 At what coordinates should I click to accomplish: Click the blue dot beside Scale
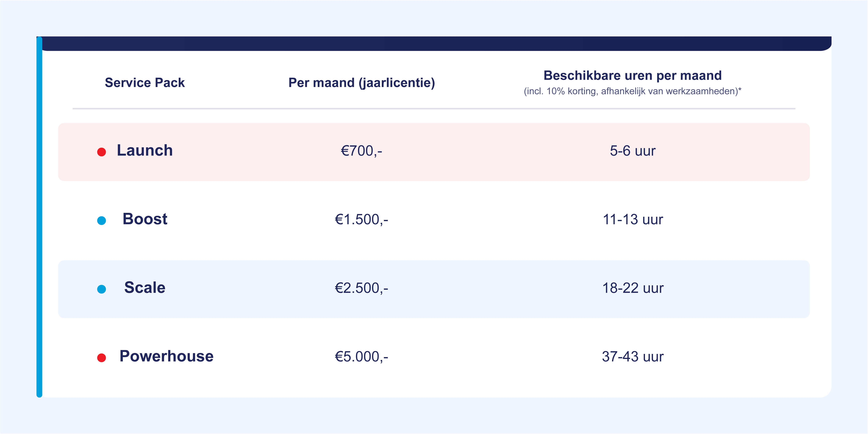[101, 289]
